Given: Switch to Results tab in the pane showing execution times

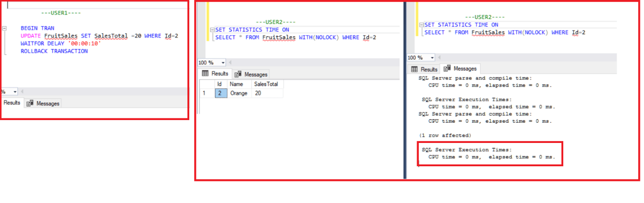Looking at the screenshot, I should (x=424, y=69).
